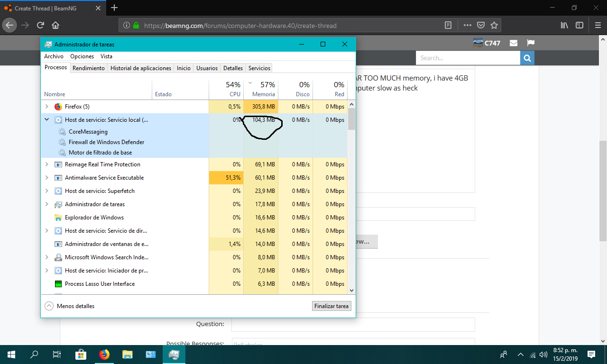Click the Task Manager vertical scrollbar thumb
The image size is (607, 364).
(x=351, y=118)
